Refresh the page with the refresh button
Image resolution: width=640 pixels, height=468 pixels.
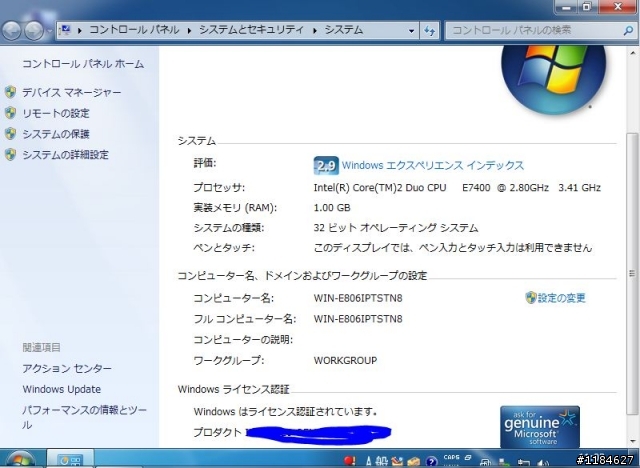point(429,31)
